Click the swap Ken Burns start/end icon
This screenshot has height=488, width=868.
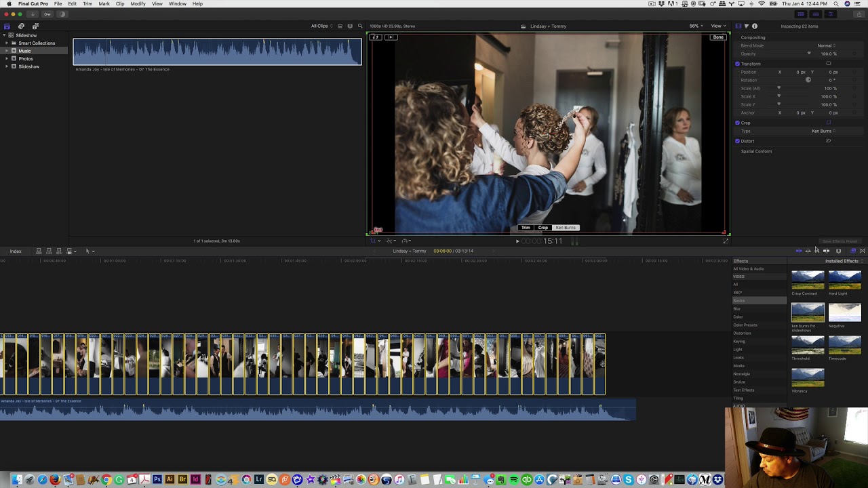tap(376, 37)
